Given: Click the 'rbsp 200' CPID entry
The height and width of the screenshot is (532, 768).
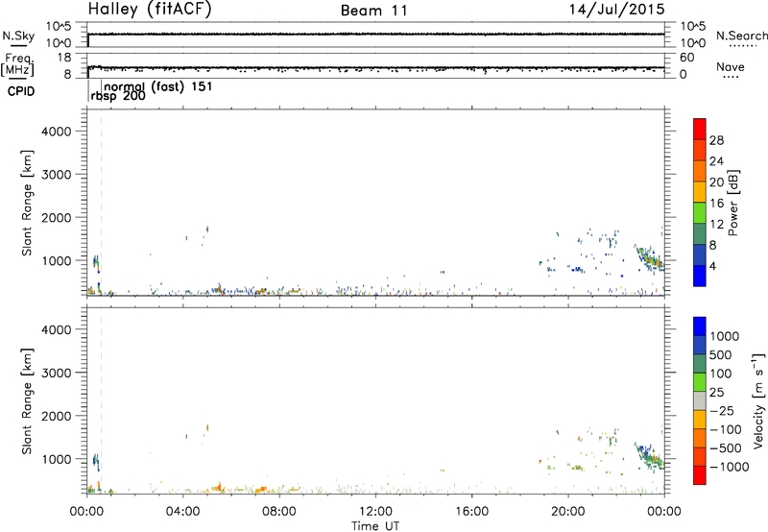Looking at the screenshot, I should click(x=118, y=96).
